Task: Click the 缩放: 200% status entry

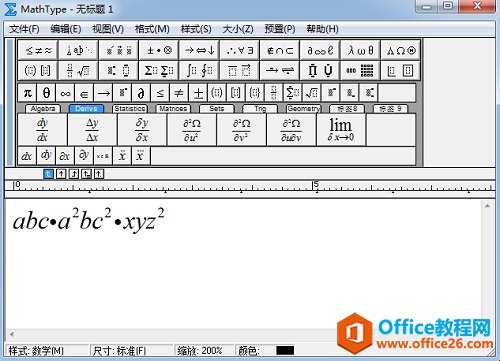Action: (x=200, y=351)
